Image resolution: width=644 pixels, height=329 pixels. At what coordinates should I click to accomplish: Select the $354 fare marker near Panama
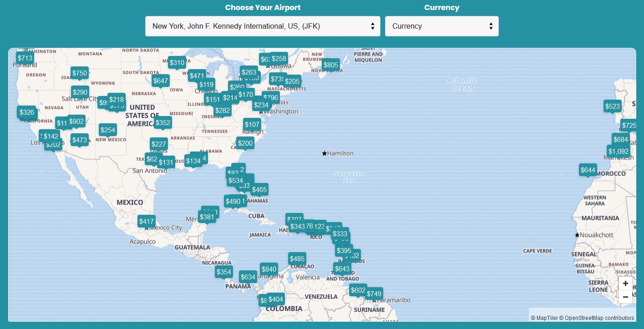tap(224, 272)
